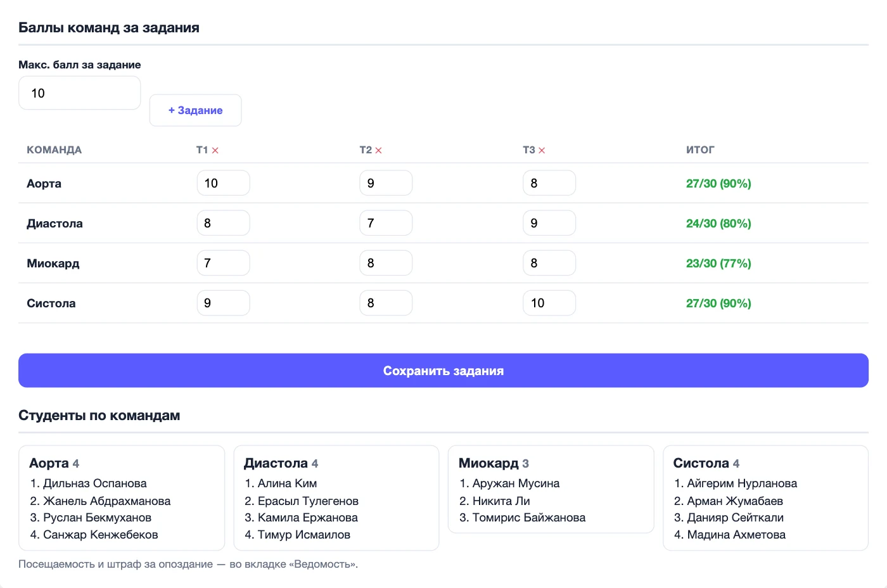Select student «Дильназ Оспанова»

pyautogui.click(x=95, y=483)
